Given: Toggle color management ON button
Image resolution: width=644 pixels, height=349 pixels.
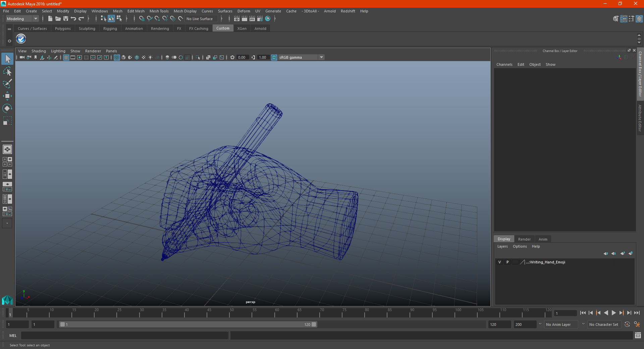Looking at the screenshot, I should pos(274,57).
